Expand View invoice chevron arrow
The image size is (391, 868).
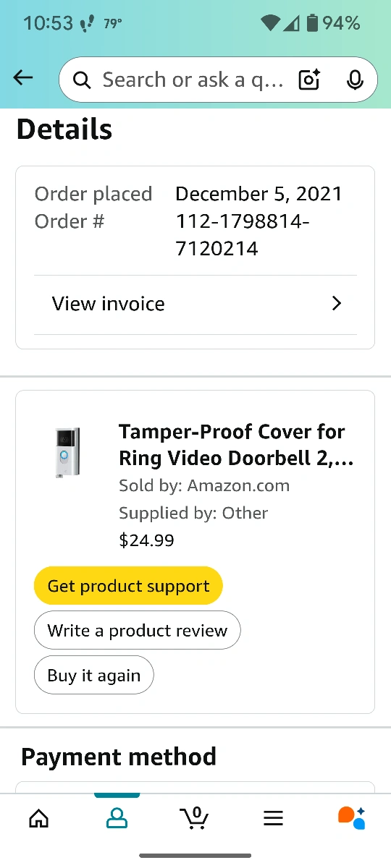pos(336,304)
